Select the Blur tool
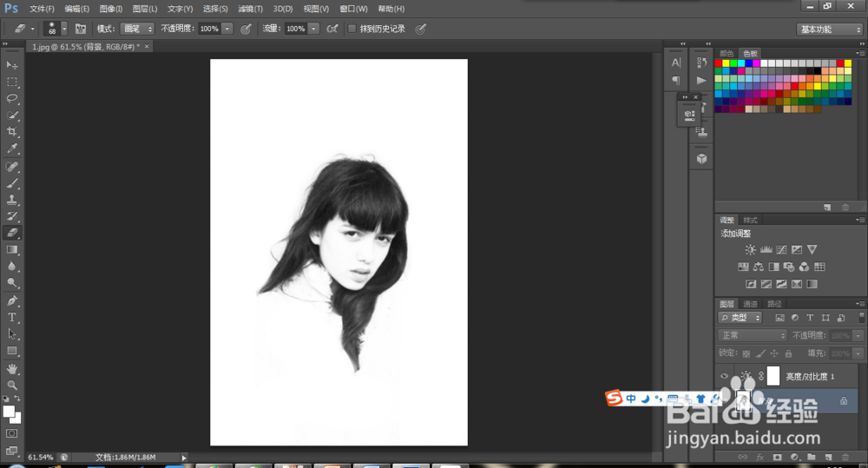This screenshot has height=468, width=868. point(11,267)
